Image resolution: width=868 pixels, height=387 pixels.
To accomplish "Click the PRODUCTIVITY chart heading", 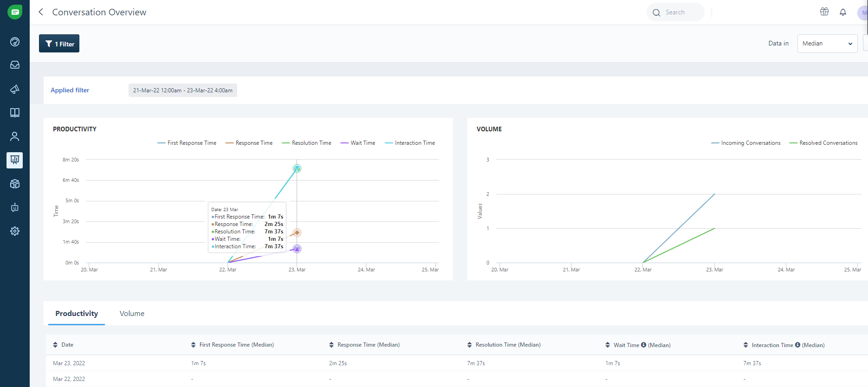I will tap(75, 129).
